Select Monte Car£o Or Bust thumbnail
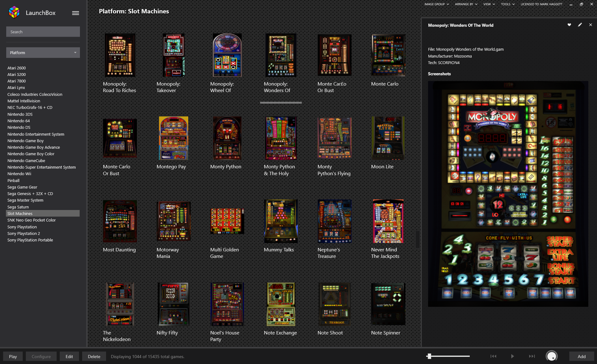Viewport: 597px width, 364px height. (334, 55)
